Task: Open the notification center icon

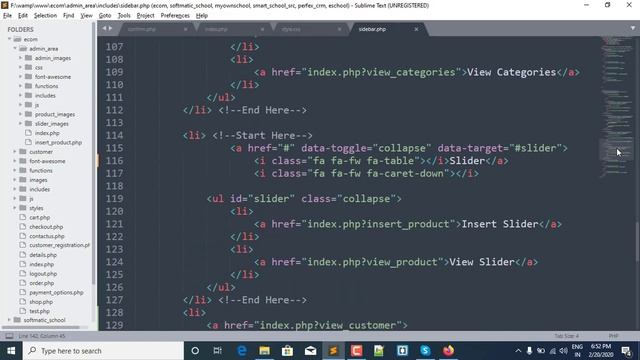Action: pos(626,351)
